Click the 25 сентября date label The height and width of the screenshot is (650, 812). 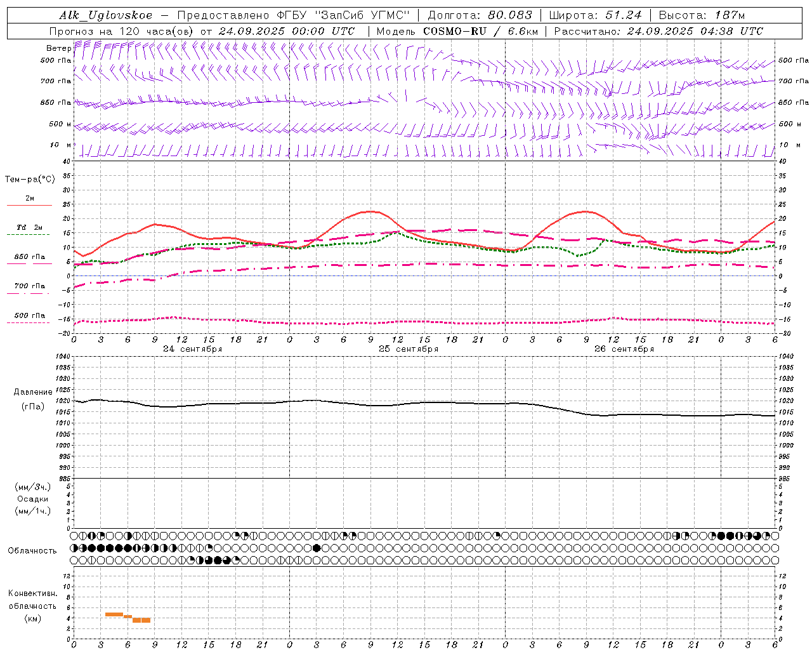409,348
